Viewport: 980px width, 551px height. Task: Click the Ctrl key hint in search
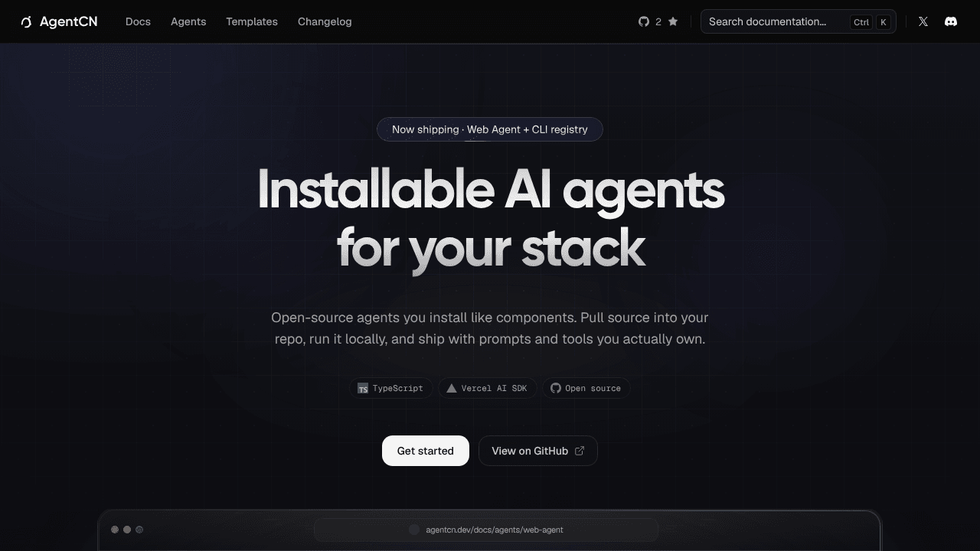point(861,22)
